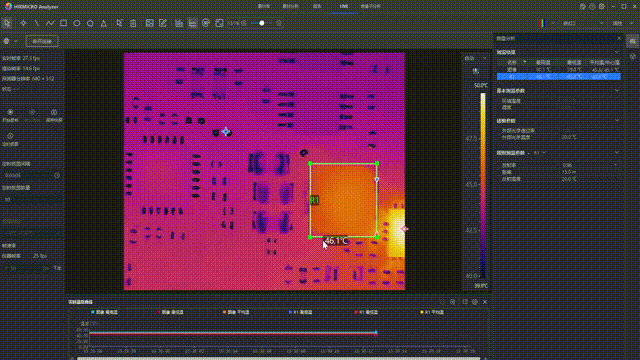Select the rectangle region tool
The height and width of the screenshot is (360, 640).
(63, 23)
